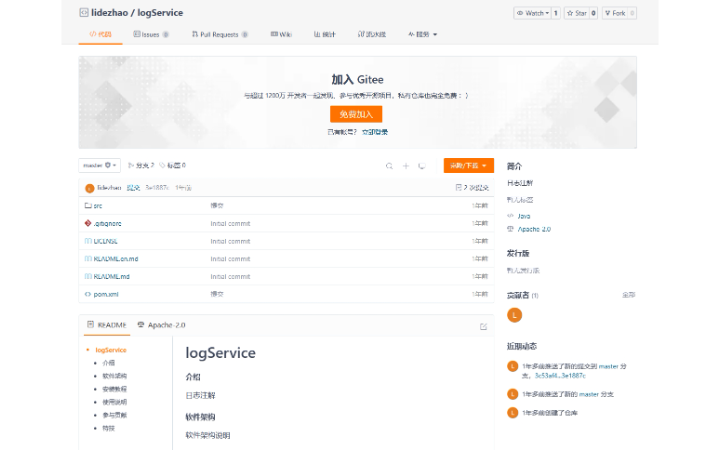Click the search icon in file toolbar
Screen dimensions: 720x450
coord(390,166)
